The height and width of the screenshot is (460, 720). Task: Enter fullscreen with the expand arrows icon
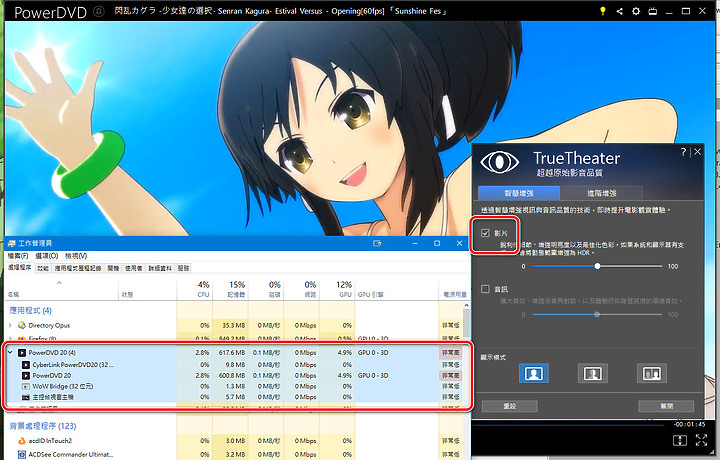pyautogui.click(x=701, y=440)
